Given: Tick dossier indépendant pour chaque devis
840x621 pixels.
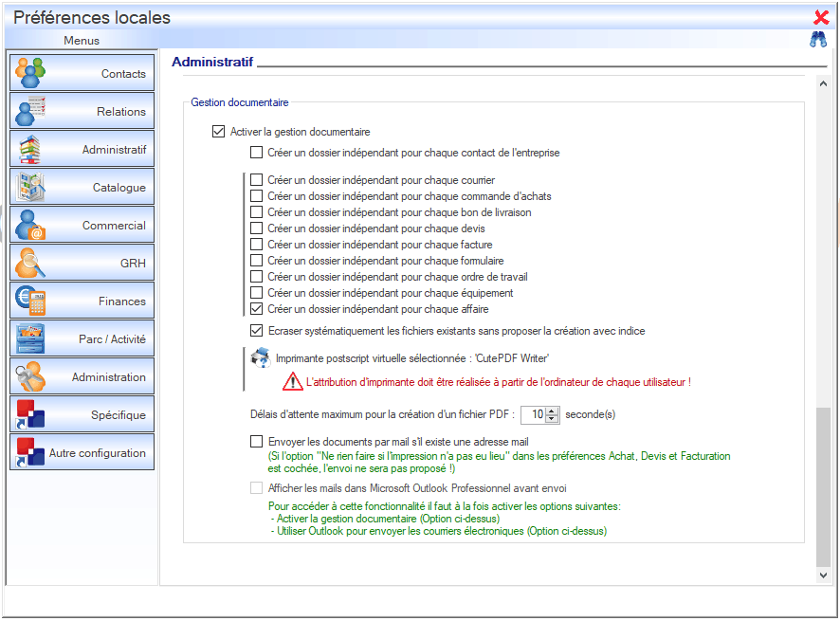Looking at the screenshot, I should coord(256,228).
